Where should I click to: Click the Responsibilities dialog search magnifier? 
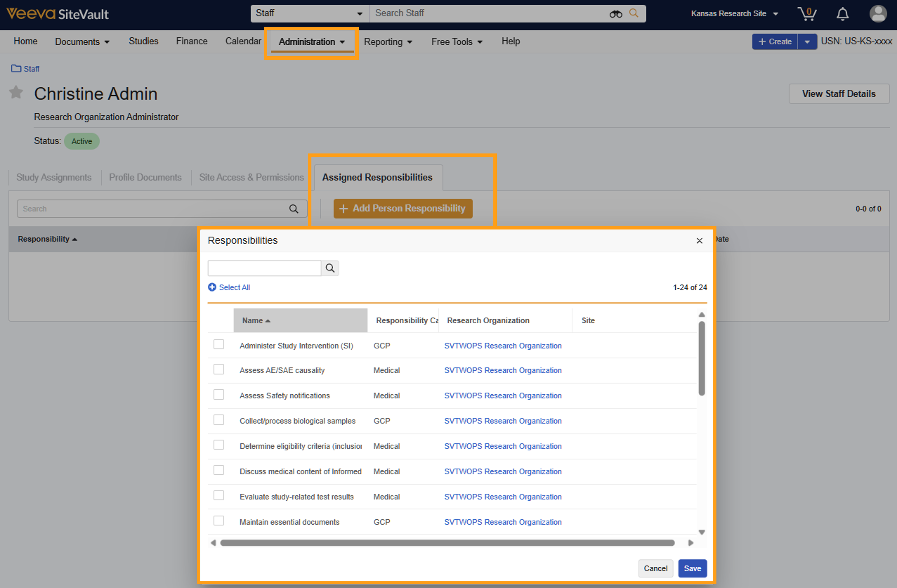tap(330, 268)
